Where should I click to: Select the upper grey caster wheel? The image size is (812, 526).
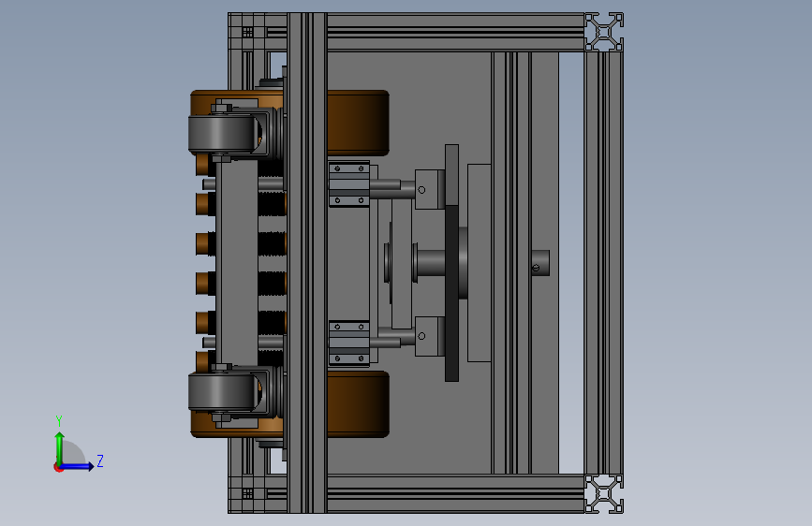pyautogui.click(x=224, y=134)
